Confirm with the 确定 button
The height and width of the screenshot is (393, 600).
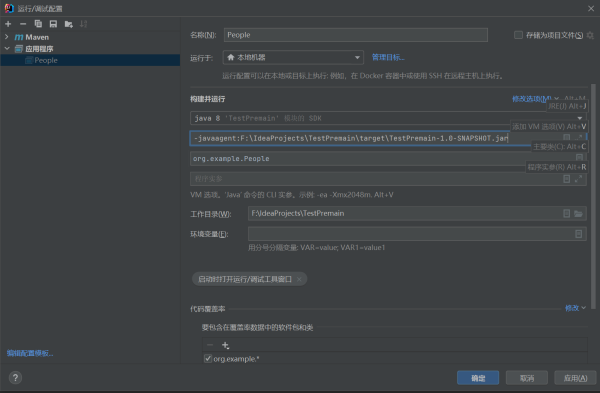coord(478,378)
